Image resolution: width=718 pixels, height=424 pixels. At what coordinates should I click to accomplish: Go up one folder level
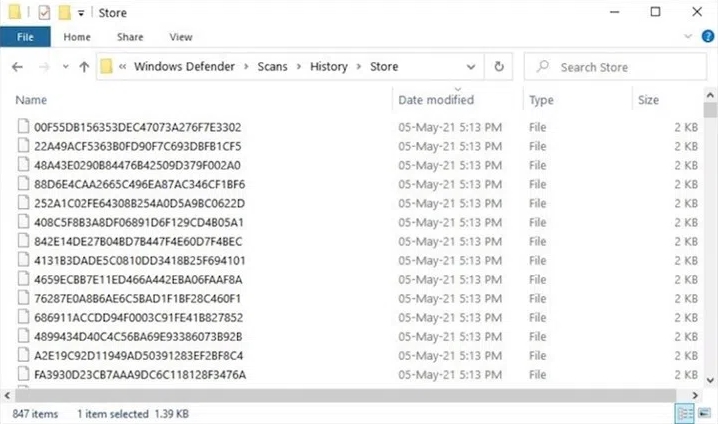(x=84, y=67)
